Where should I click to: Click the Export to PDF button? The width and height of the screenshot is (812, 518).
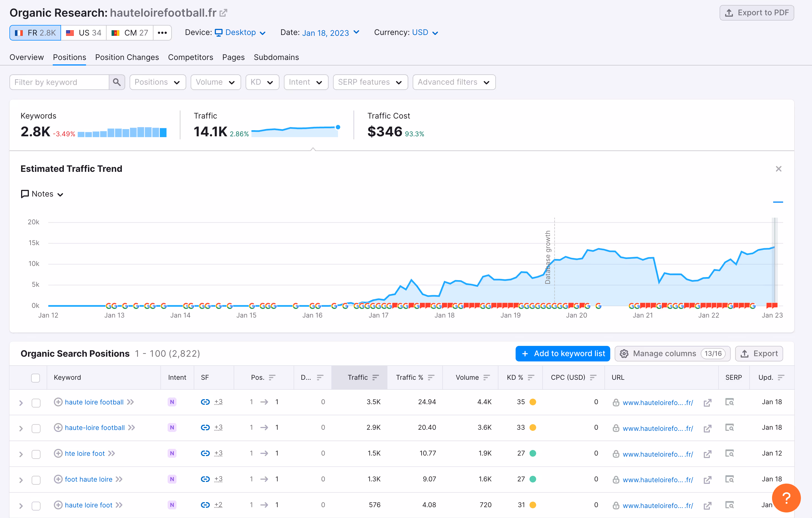756,13
